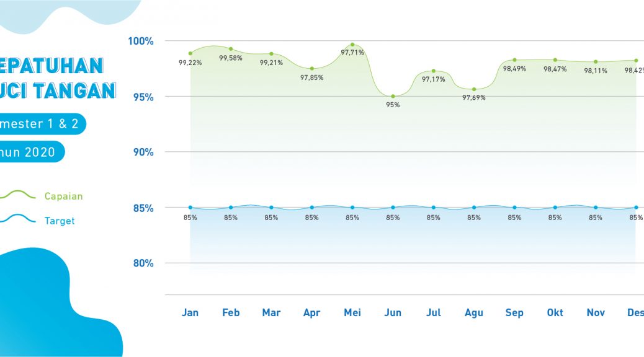The width and height of the screenshot is (644, 357).
Task: Click the Okt month axis label
Action: click(x=555, y=313)
